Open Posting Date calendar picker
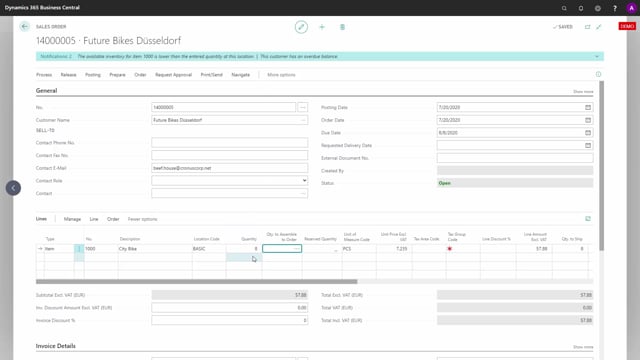The image size is (640, 360). [x=588, y=107]
